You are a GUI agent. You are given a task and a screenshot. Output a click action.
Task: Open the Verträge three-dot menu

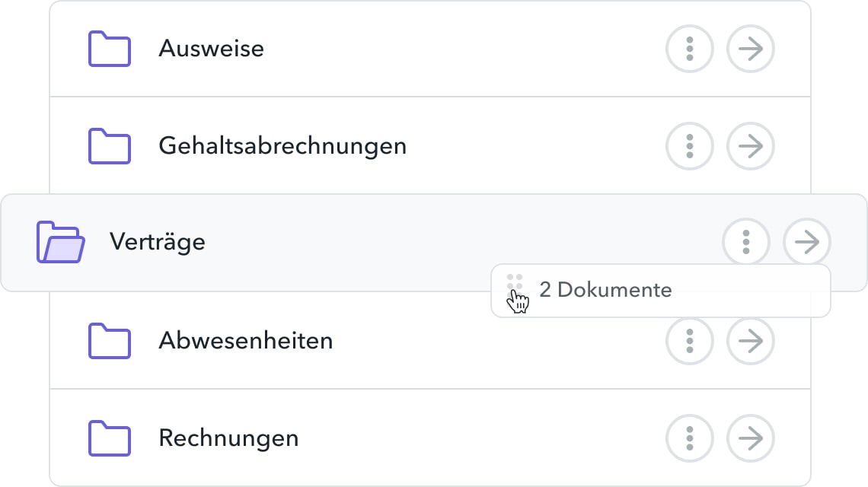click(746, 243)
